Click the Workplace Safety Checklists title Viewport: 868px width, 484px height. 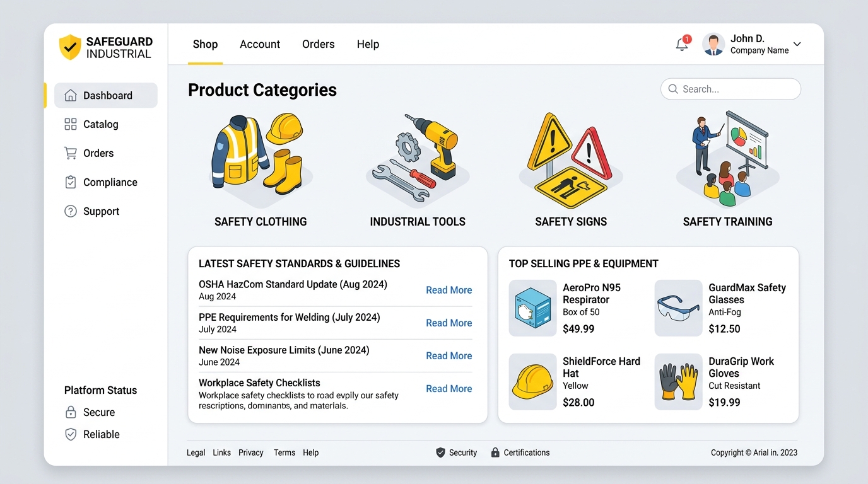[259, 383]
